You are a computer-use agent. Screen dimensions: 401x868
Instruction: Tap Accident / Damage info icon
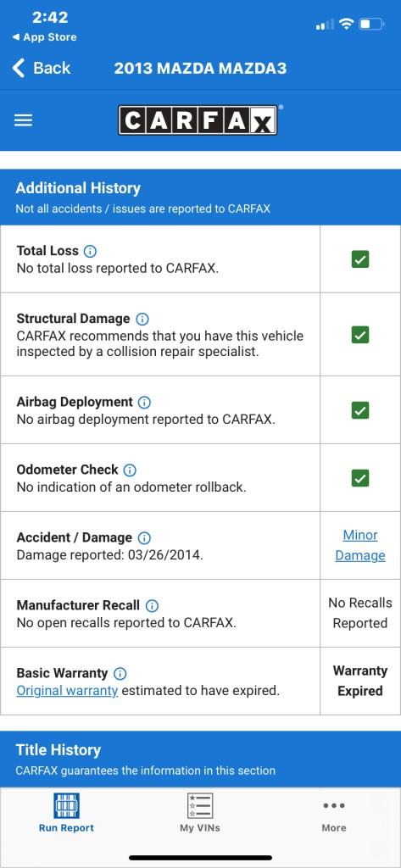point(144,537)
